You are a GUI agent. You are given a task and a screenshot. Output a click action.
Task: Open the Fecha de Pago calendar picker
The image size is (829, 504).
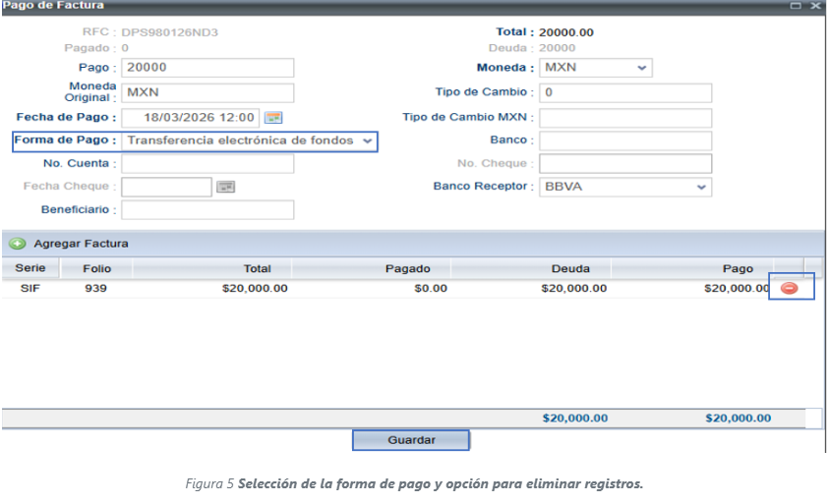(273, 118)
